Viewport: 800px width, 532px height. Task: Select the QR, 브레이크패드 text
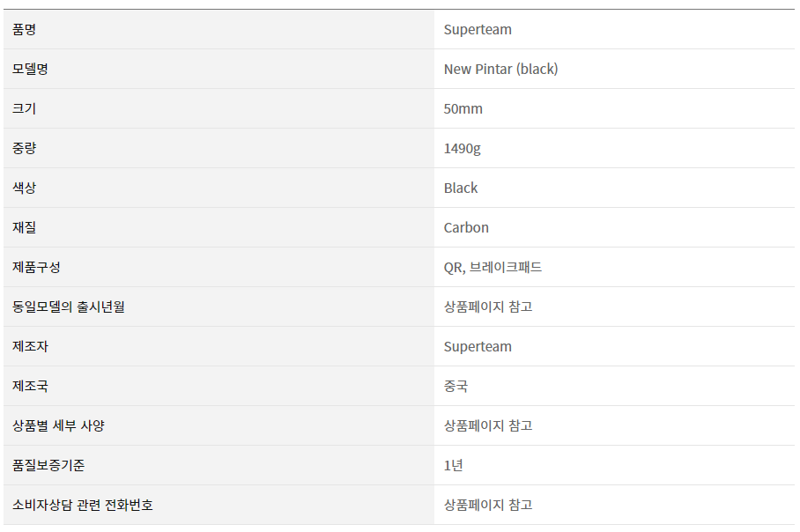493,267
